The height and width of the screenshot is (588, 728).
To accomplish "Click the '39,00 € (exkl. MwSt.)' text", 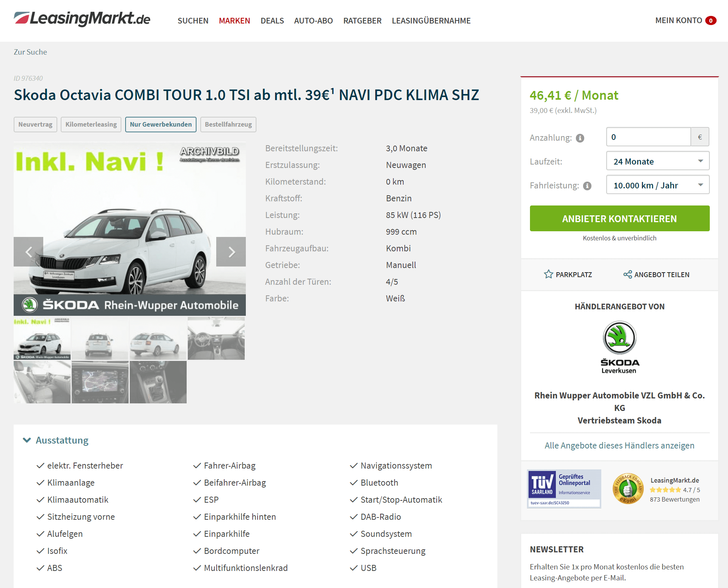I will pyautogui.click(x=563, y=110).
